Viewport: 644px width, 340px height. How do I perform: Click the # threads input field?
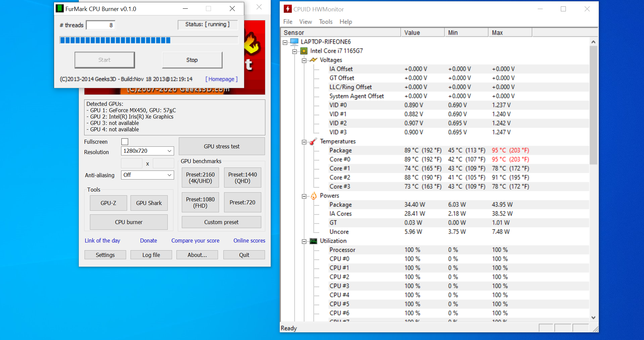coord(101,25)
